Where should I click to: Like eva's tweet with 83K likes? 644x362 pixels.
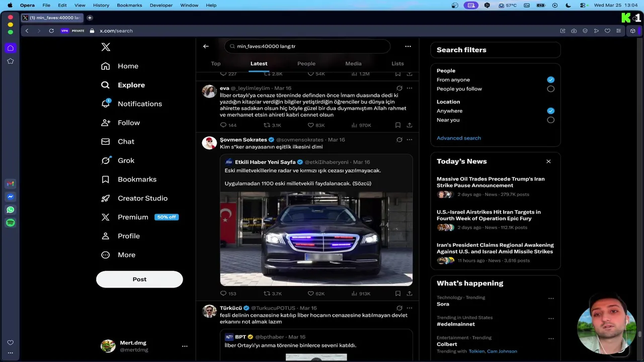(x=316, y=125)
